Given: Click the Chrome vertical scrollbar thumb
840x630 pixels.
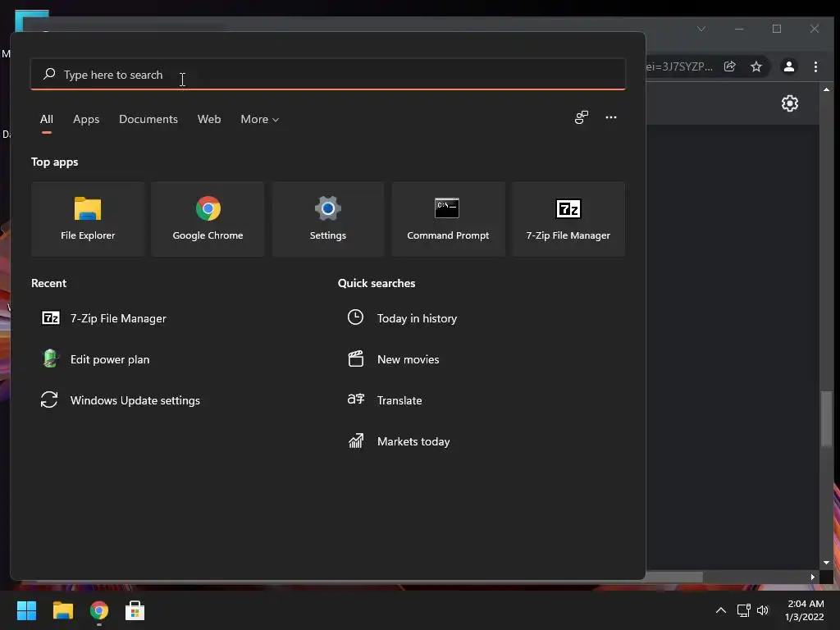Looking at the screenshot, I should [827, 419].
